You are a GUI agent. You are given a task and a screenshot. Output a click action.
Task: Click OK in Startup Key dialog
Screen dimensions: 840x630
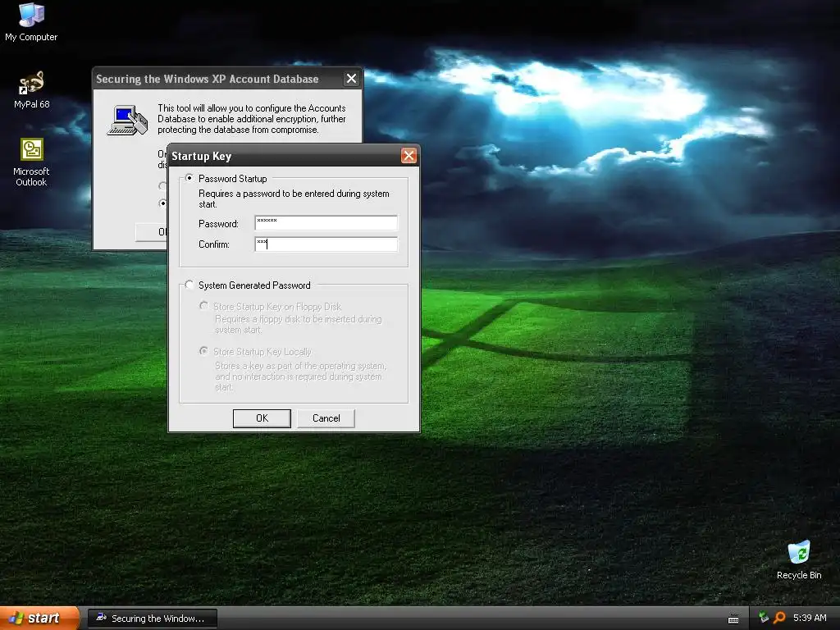(262, 418)
